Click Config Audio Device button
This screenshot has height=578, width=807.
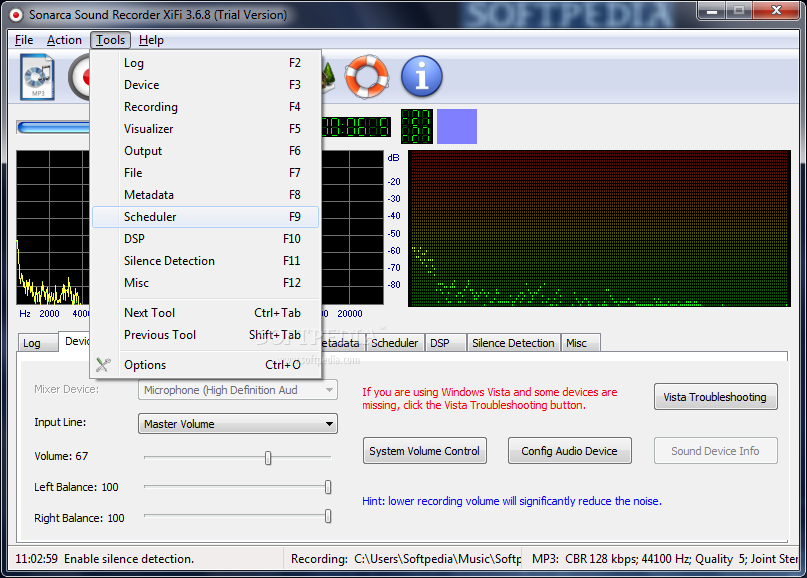click(570, 451)
